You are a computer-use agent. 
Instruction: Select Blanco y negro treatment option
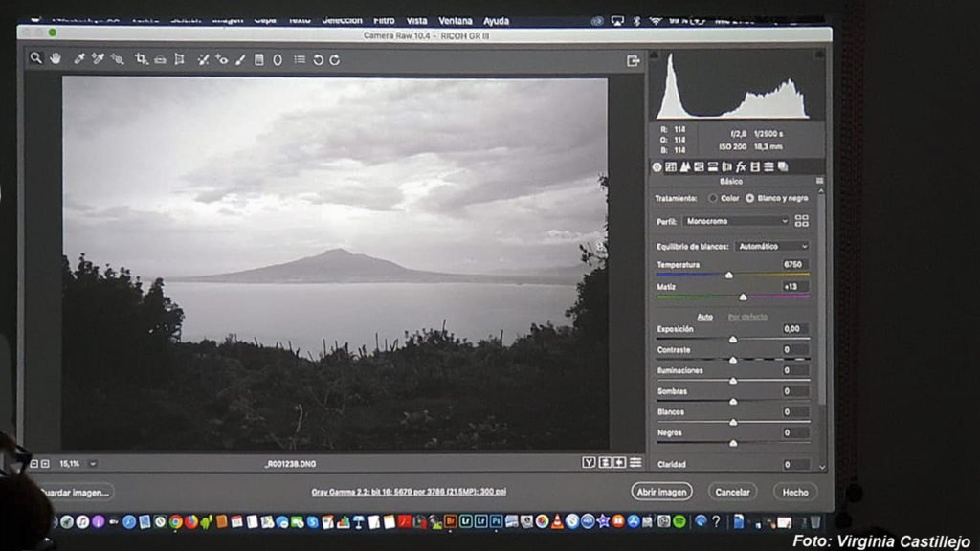(749, 198)
